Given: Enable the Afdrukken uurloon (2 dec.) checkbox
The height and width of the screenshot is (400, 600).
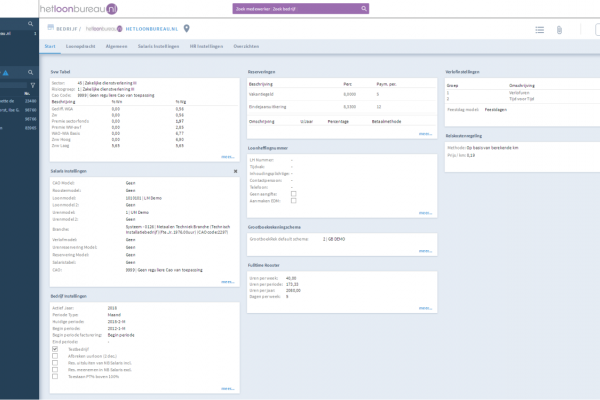Looking at the screenshot, I should tap(54, 355).
